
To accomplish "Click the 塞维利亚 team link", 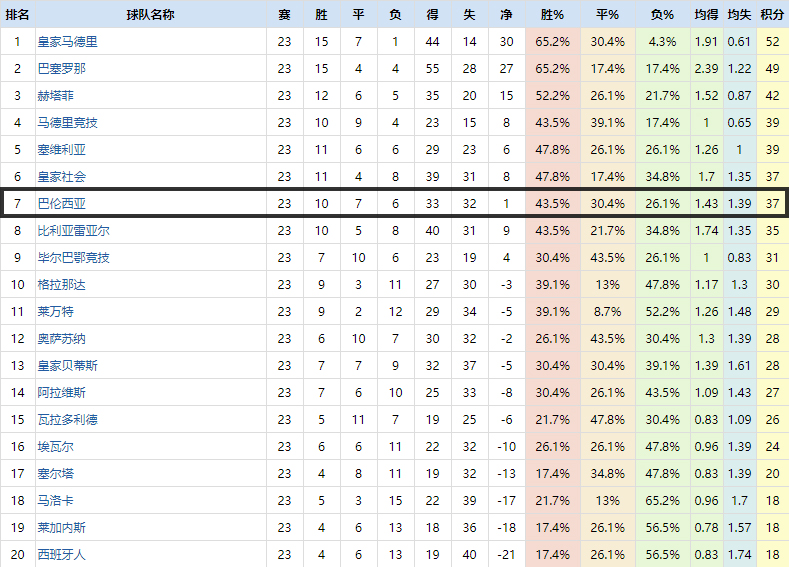I will click(61, 150).
